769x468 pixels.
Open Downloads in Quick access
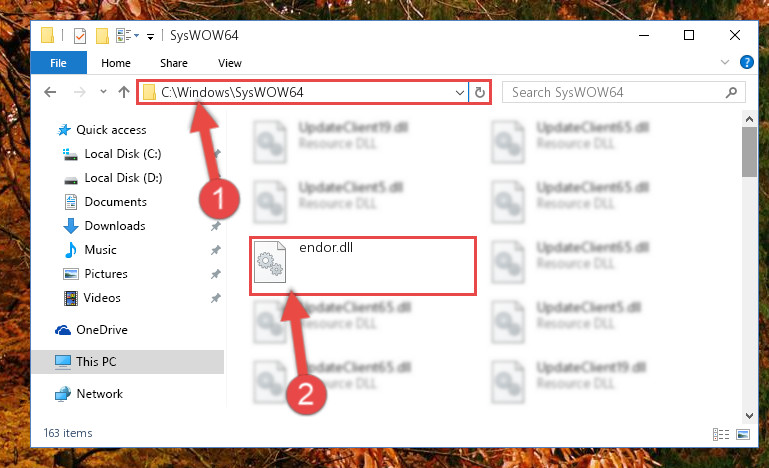click(115, 226)
